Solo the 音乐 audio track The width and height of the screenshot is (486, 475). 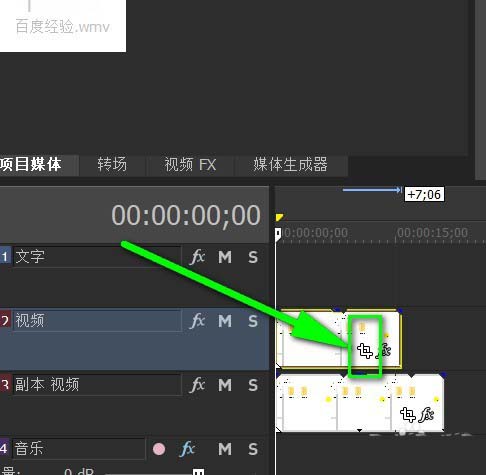click(x=253, y=449)
